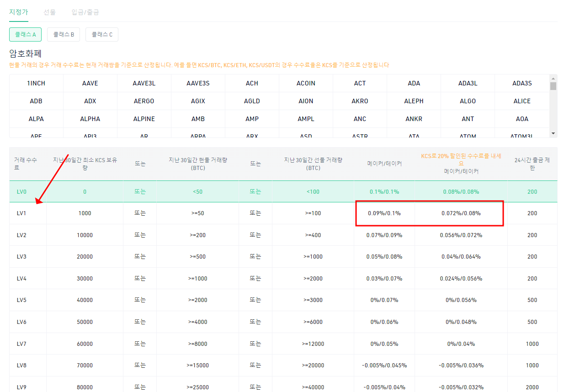Open the 선물 tab
580x392 pixels.
coord(50,12)
